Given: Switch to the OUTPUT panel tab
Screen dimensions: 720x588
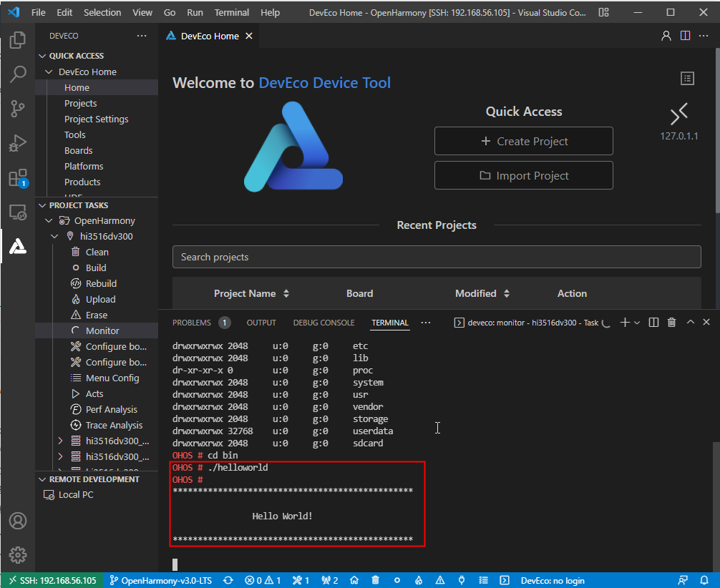Looking at the screenshot, I should [x=261, y=323].
